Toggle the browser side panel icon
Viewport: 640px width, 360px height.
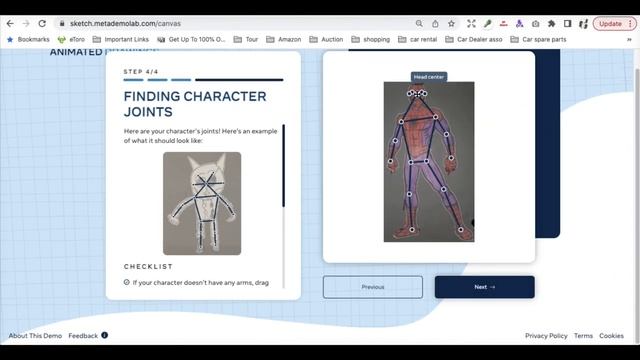click(x=567, y=24)
